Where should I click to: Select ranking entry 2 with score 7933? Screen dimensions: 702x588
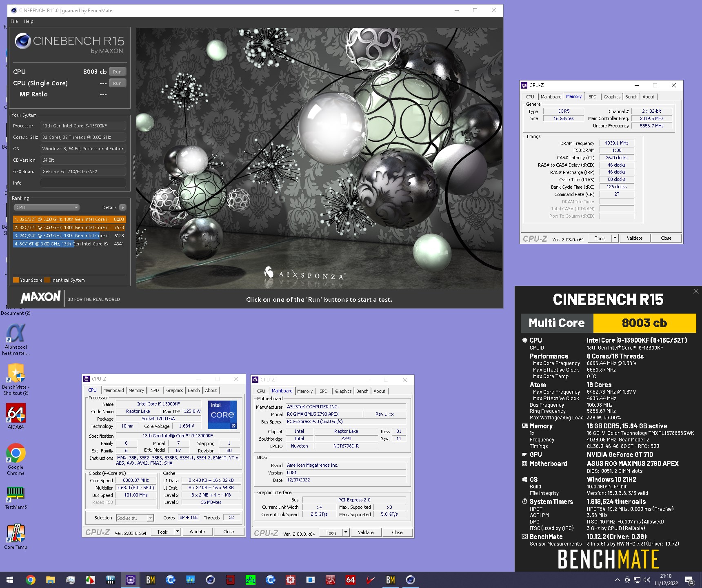(69, 227)
